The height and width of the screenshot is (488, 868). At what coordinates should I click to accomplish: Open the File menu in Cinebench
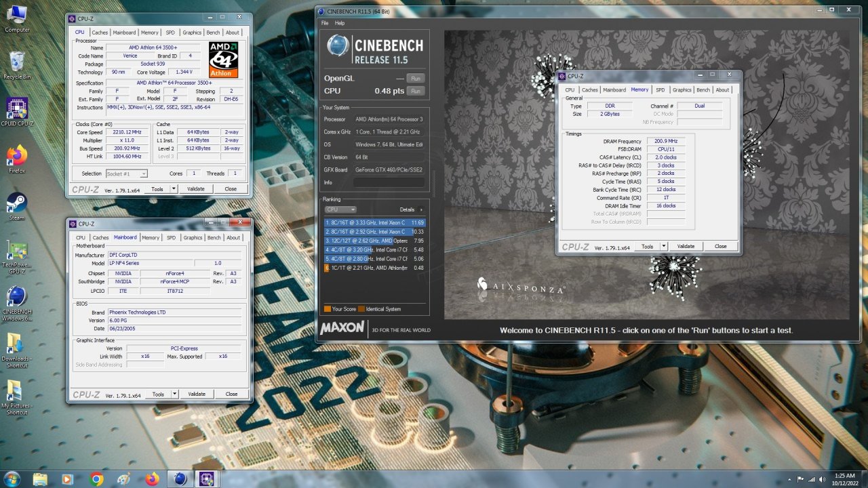(325, 23)
